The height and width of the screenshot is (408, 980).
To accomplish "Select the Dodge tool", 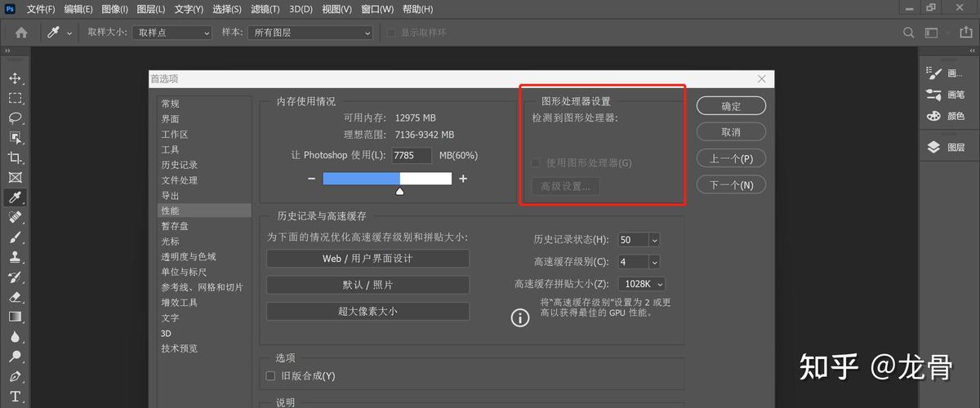I will [15, 357].
